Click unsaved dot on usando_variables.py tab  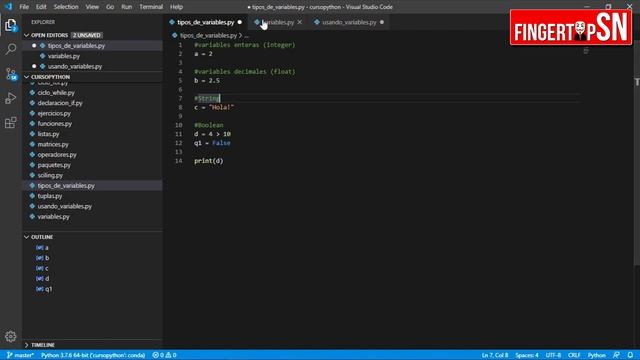(x=382, y=22)
